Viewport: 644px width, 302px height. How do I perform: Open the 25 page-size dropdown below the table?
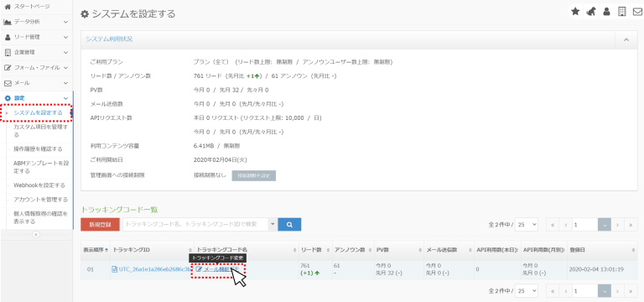coord(526,291)
